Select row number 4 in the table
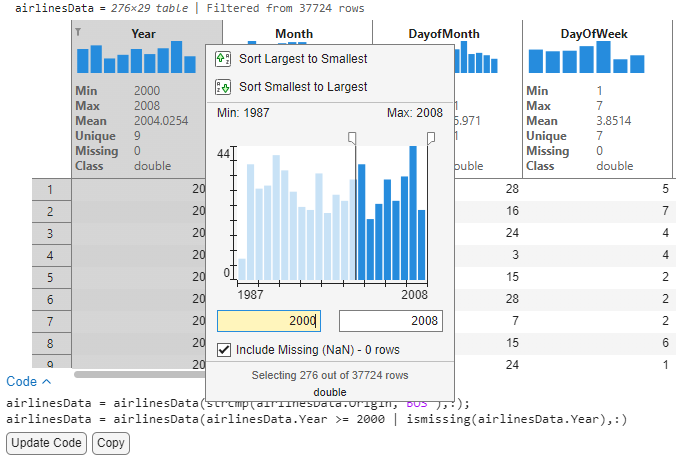Screen dimensions: 676x457 coord(50,255)
